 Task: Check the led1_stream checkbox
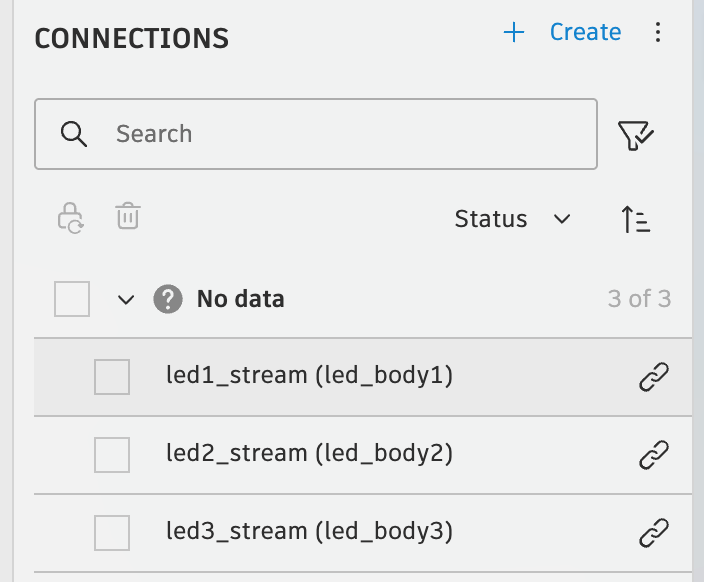(112, 377)
